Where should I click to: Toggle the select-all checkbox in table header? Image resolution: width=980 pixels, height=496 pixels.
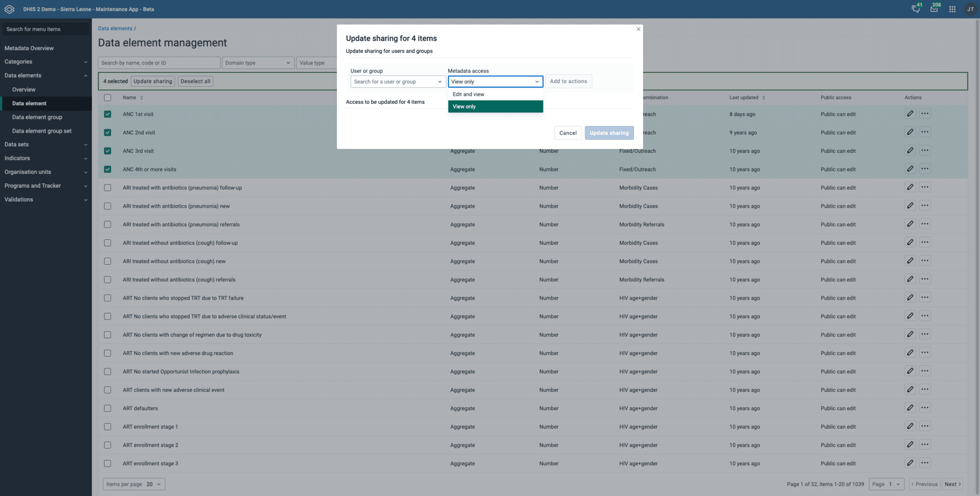pos(108,97)
